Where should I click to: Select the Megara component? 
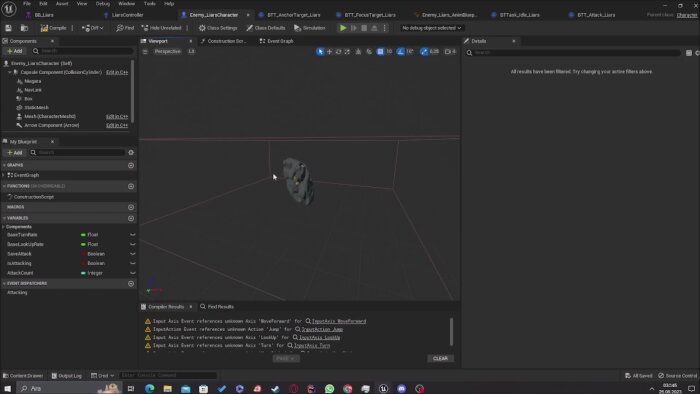pos(33,81)
